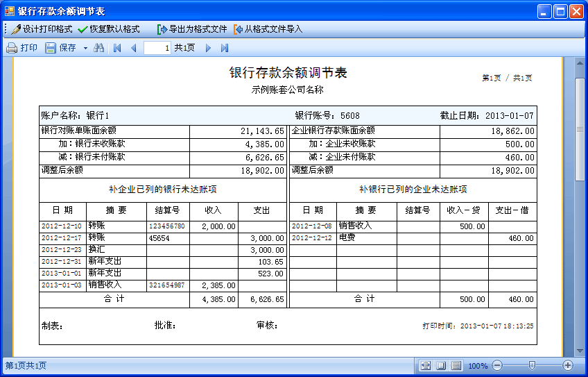Click company name 示例账套公司名称

click(287, 90)
